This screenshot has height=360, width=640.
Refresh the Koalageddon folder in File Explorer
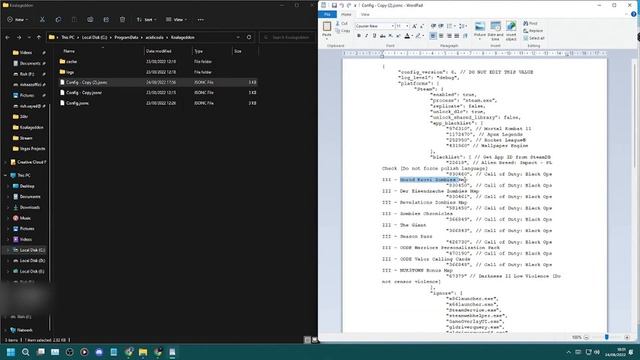pos(249,37)
